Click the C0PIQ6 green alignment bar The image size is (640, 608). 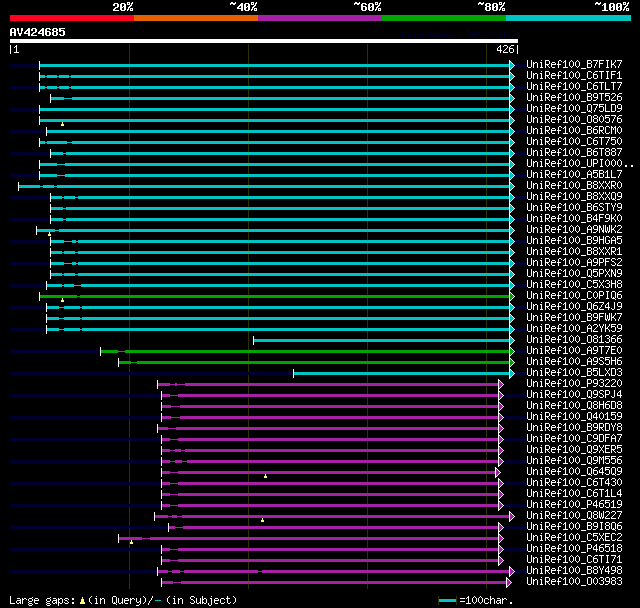275,296
